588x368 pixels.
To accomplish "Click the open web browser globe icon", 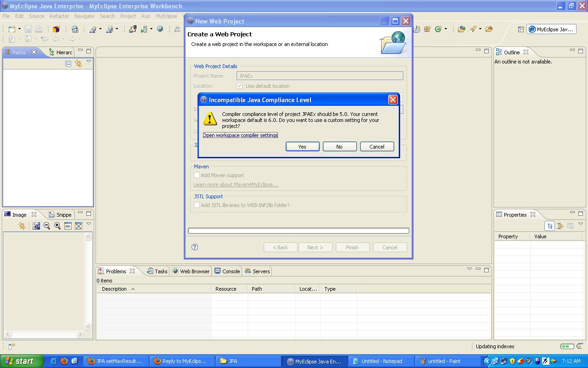I will [160, 29].
